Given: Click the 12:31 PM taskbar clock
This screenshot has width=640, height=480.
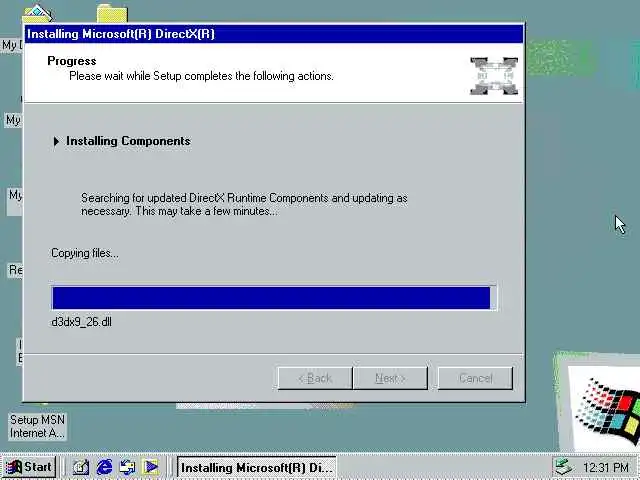Looking at the screenshot, I should [x=606, y=467].
